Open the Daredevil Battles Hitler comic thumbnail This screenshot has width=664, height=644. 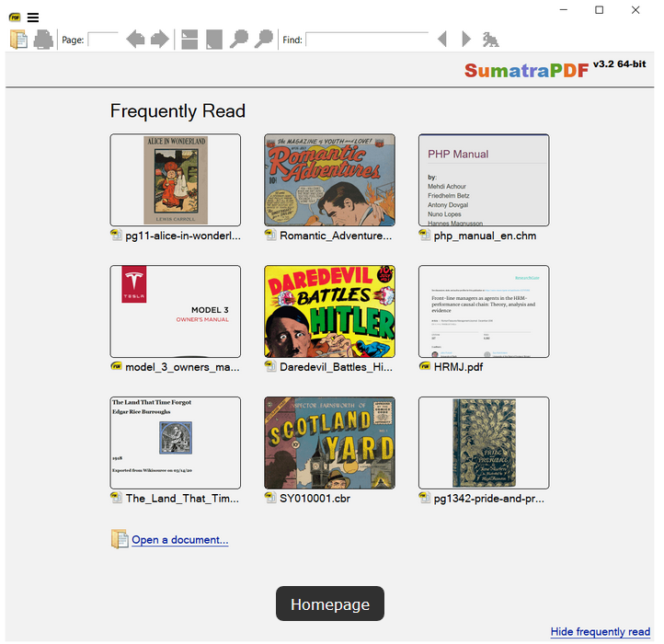[x=329, y=312]
